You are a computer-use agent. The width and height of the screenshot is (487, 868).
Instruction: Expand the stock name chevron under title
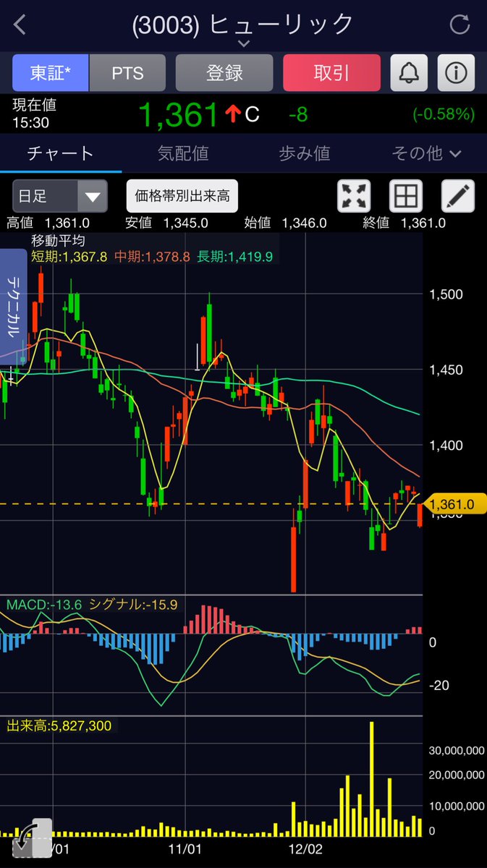[x=244, y=44]
